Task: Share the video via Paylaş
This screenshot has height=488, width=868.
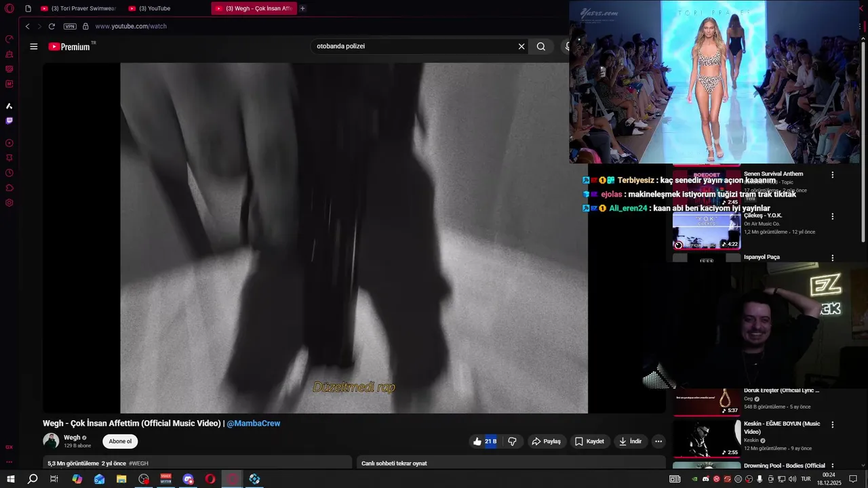Action: coord(546,441)
